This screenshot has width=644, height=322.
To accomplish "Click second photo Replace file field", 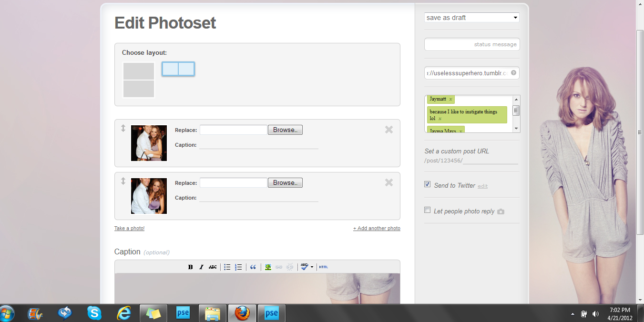I will [x=234, y=182].
